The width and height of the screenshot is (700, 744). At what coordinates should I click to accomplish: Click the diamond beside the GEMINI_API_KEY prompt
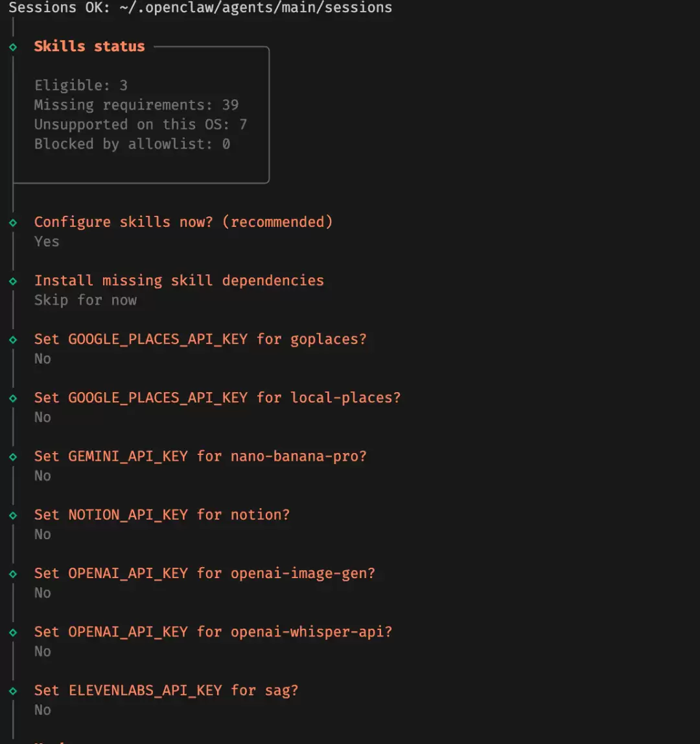[x=13, y=456]
